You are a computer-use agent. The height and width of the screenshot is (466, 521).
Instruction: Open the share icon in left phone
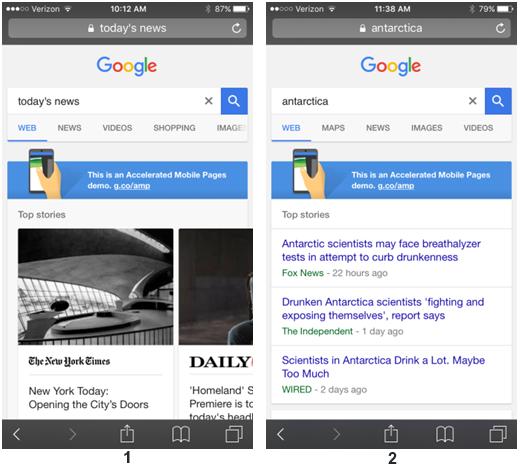click(x=127, y=433)
